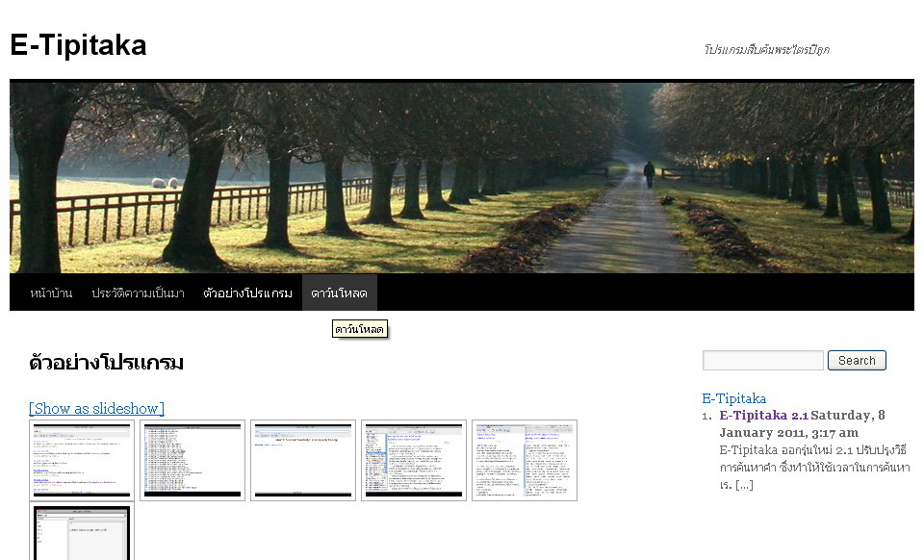
Task: Click the tree-lined path header banner image
Action: [x=462, y=177]
